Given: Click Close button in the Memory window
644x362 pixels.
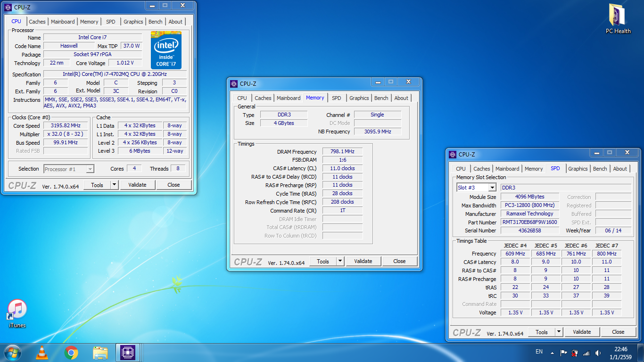Looking at the screenshot, I should point(399,261).
